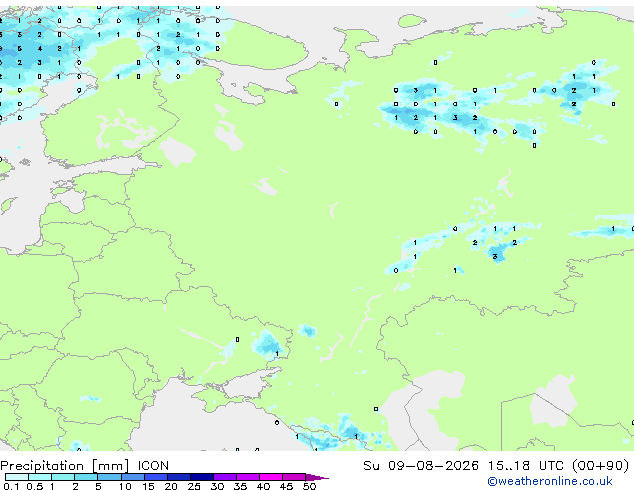This screenshot has height=490, width=634.
Task: Pick the violet legend swatch between 30 and 35
Action: (x=225, y=477)
